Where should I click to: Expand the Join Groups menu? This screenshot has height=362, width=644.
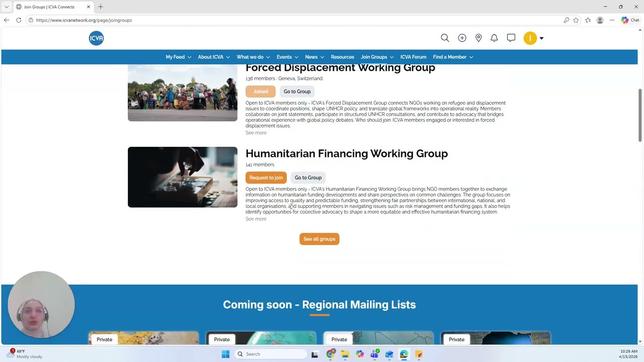(377, 57)
